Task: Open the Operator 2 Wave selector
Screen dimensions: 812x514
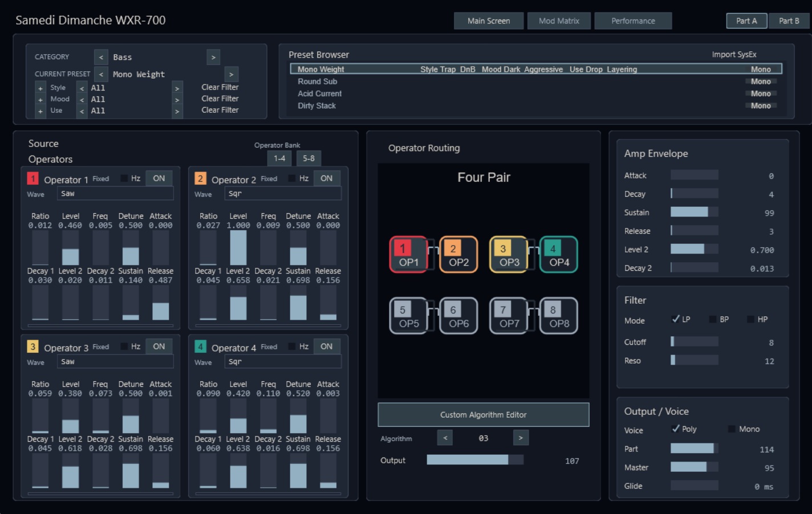Action: [283, 194]
